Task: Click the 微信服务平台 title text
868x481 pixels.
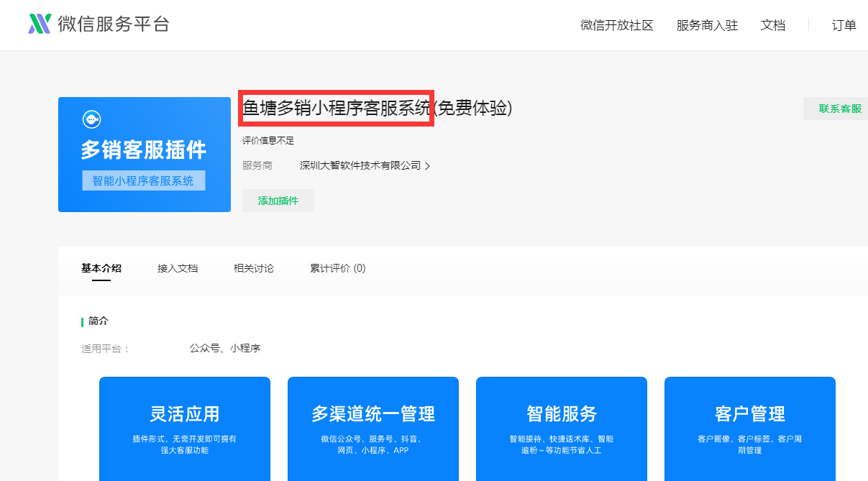Action: 114,24
